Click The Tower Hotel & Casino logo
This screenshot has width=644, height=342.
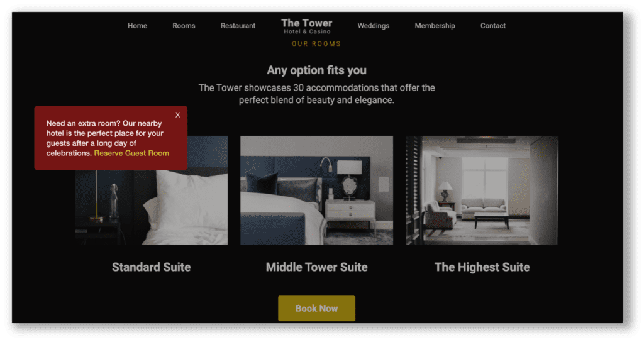point(307,26)
